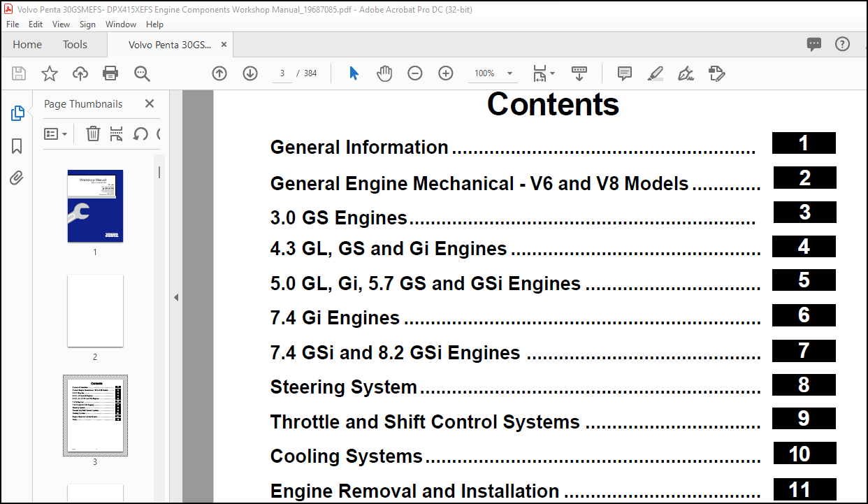Screen dimensions: 868x504
Task: Click section number 5 black tab
Action: click(x=804, y=280)
